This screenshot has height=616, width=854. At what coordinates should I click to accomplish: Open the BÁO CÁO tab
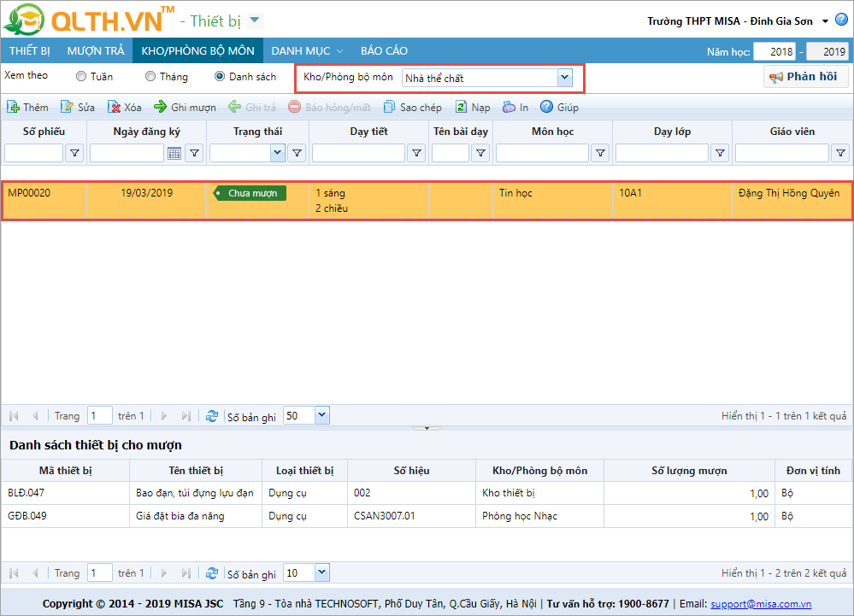[x=384, y=50]
